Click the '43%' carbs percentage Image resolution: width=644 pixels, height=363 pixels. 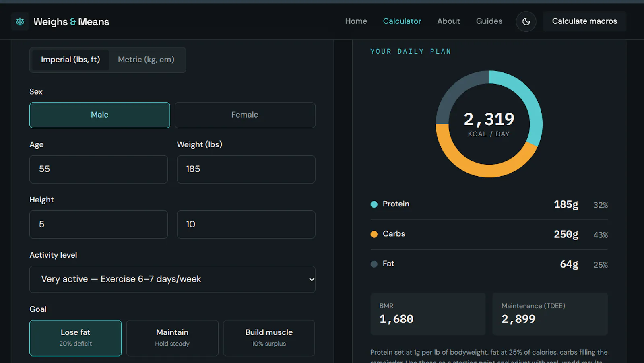click(x=601, y=235)
